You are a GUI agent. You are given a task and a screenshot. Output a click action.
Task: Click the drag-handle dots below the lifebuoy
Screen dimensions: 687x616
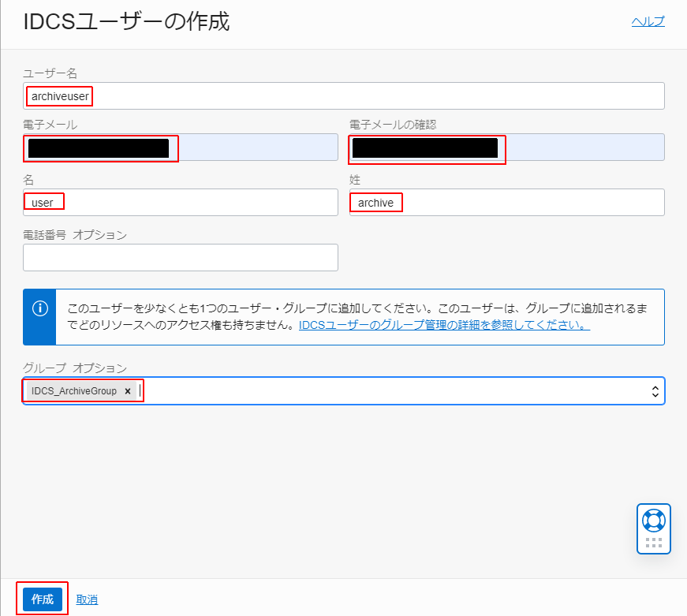654,543
